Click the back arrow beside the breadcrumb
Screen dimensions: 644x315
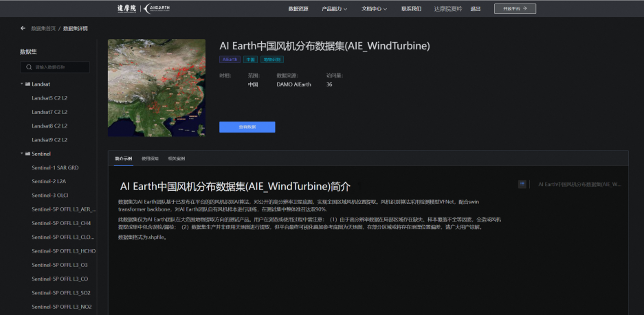pyautogui.click(x=23, y=28)
